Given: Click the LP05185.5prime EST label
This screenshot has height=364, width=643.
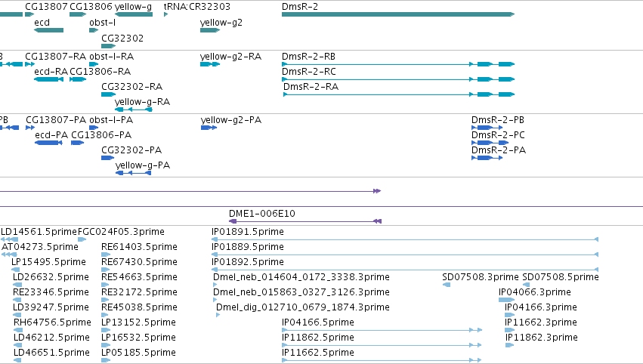Looking at the screenshot, I should 138,353.
